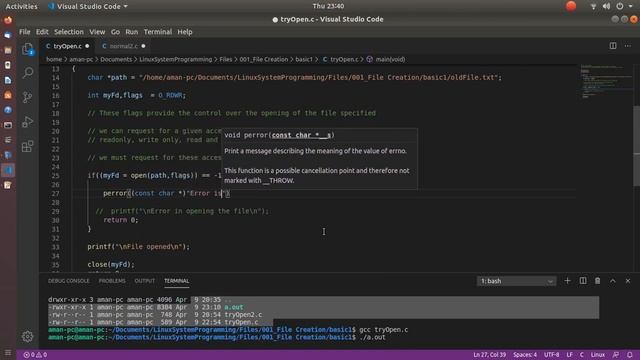
Task: Switch to the Problems panel tab
Action: pyautogui.click(x=112, y=281)
